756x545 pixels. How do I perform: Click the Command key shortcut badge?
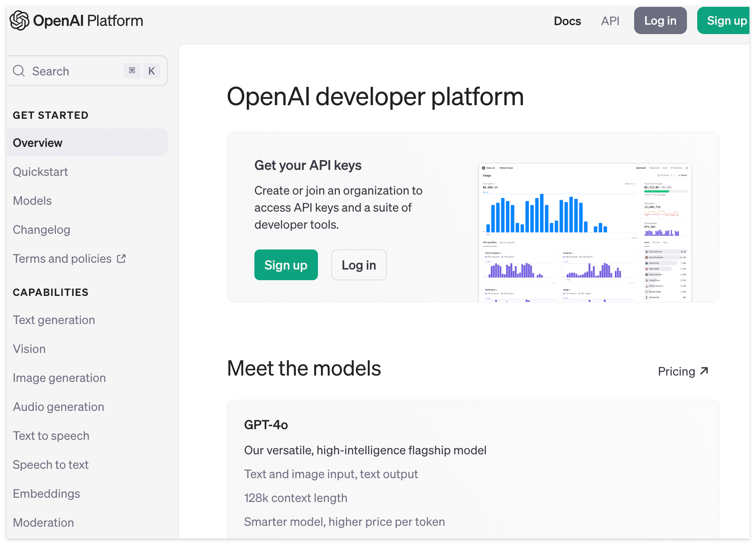(x=132, y=71)
